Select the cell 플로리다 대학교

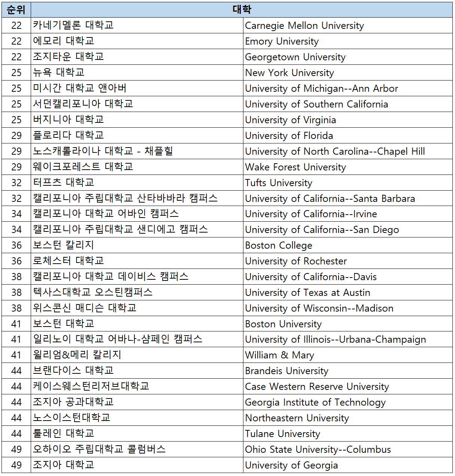pyautogui.click(x=137, y=136)
